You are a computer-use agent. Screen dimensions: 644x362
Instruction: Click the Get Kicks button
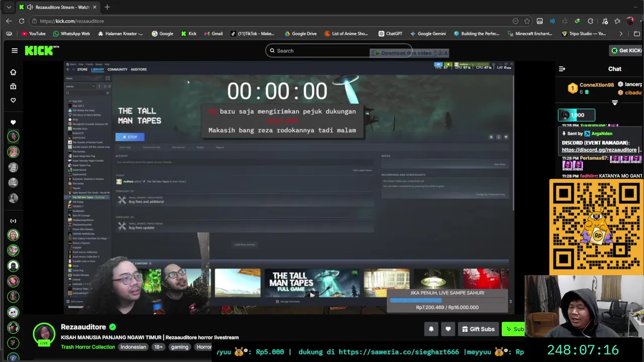point(626,50)
